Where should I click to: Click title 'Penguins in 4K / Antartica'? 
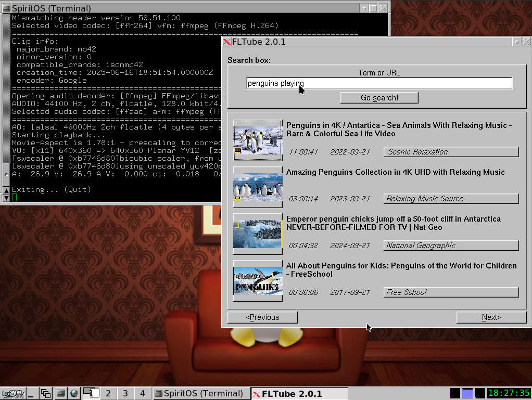(399, 130)
